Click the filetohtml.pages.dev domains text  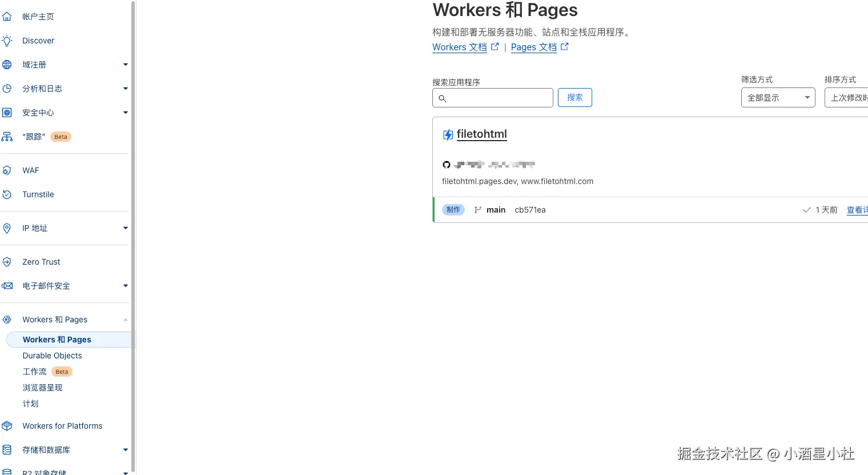pos(517,181)
